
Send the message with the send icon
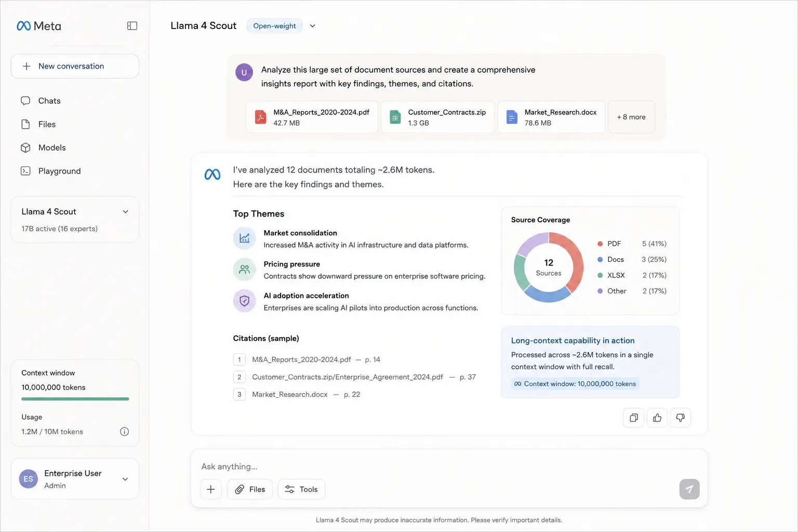[x=689, y=489]
